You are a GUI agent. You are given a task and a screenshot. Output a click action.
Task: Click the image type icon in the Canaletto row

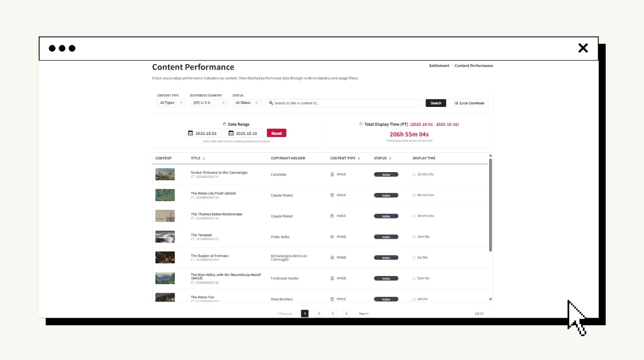332,174
